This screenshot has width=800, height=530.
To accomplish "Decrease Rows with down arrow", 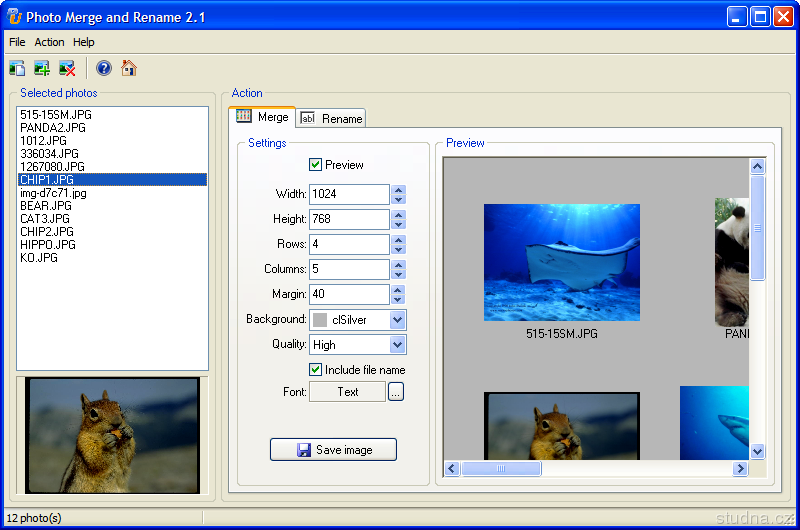I will click(x=398, y=249).
